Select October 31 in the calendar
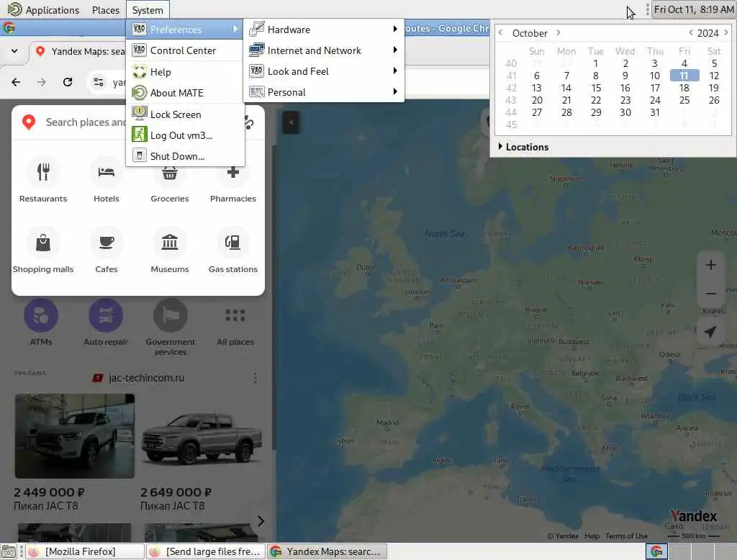Image resolution: width=737 pixels, height=560 pixels. pos(655,112)
